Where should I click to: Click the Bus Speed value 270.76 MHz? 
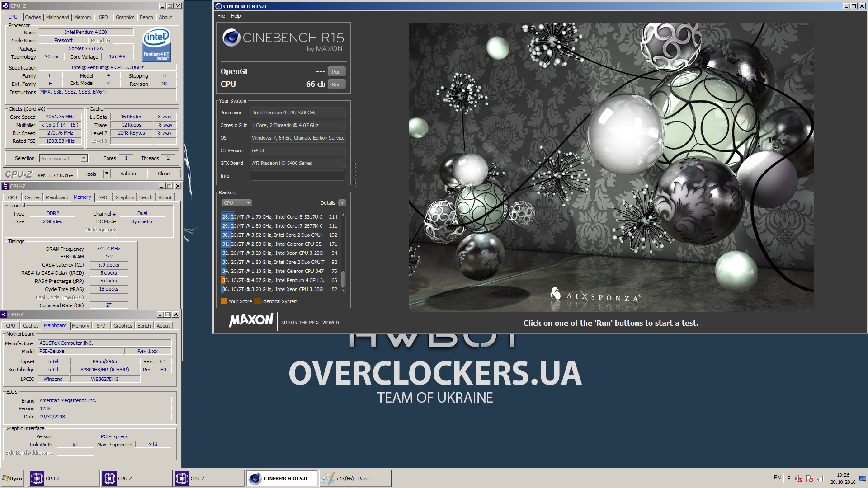[x=60, y=133]
